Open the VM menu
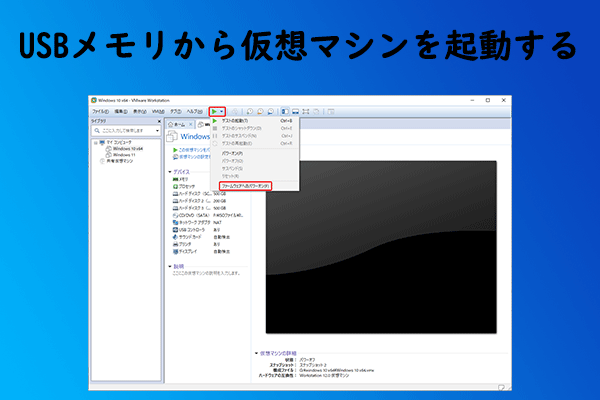 coord(158,112)
